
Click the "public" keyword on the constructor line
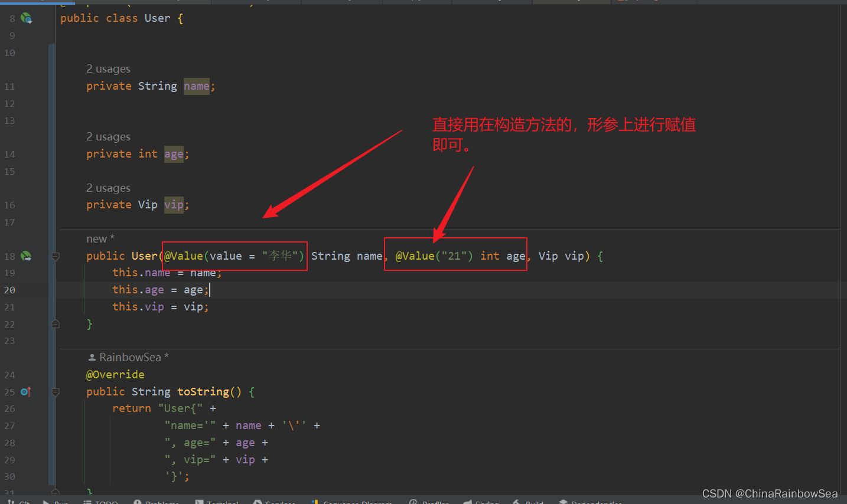pos(105,256)
